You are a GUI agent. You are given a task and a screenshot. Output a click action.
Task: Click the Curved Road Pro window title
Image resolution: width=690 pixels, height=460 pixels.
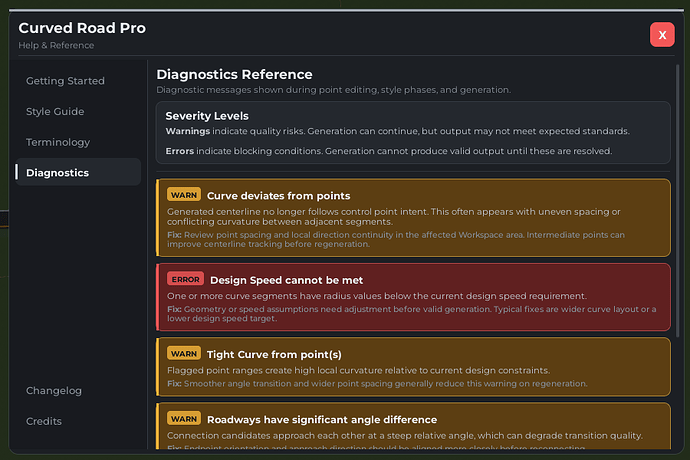point(82,28)
